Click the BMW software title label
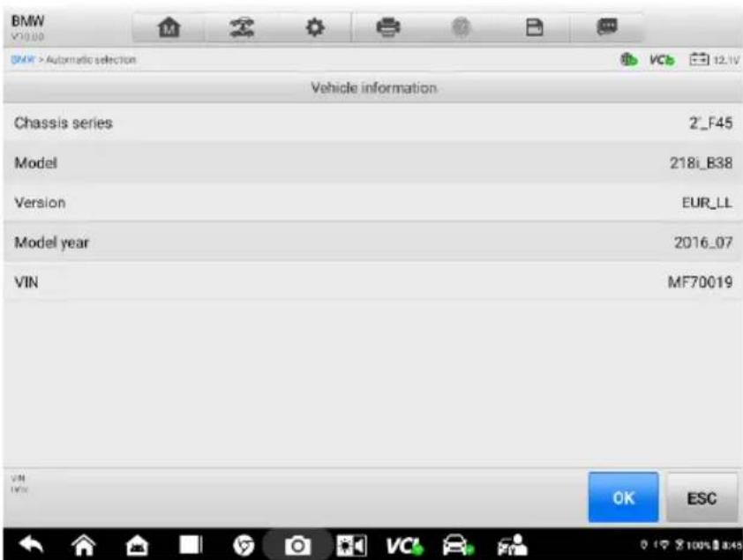This screenshot has height=560, width=743. coord(27,21)
